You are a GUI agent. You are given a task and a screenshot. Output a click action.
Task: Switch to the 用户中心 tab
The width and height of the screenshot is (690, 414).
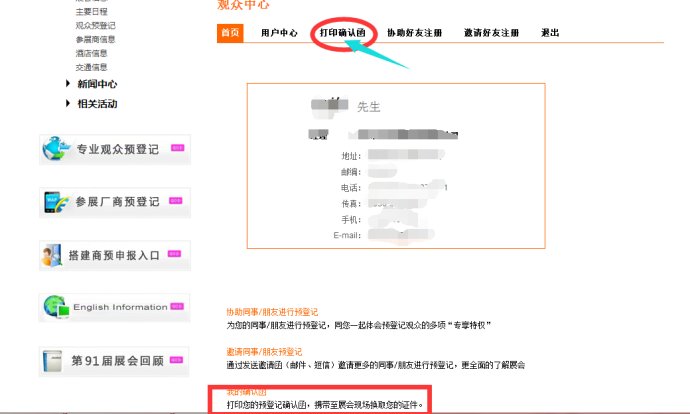(279, 33)
